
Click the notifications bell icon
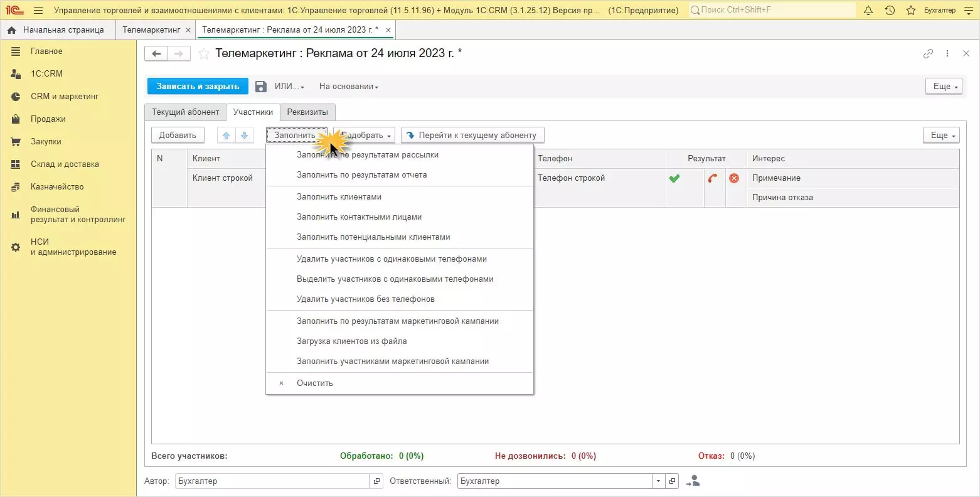pyautogui.click(x=868, y=10)
